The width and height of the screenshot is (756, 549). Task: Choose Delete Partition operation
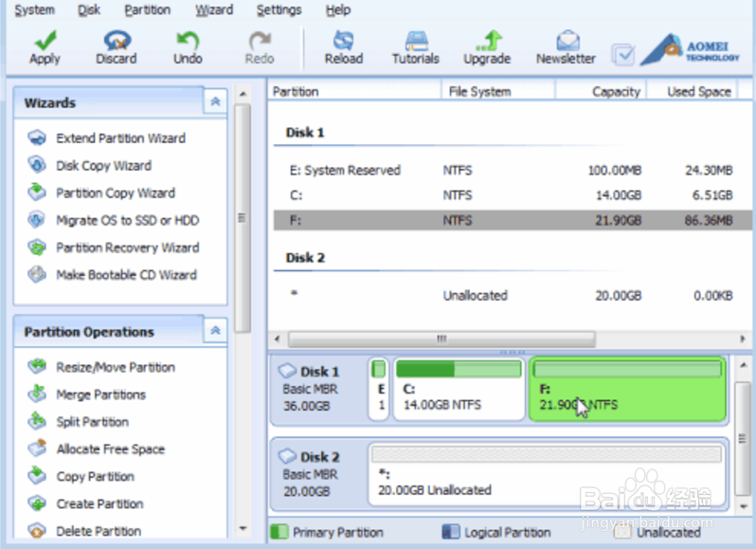(x=99, y=531)
